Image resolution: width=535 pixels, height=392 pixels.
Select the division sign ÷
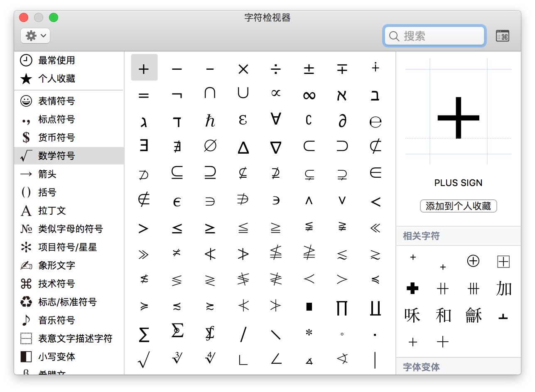(x=276, y=69)
